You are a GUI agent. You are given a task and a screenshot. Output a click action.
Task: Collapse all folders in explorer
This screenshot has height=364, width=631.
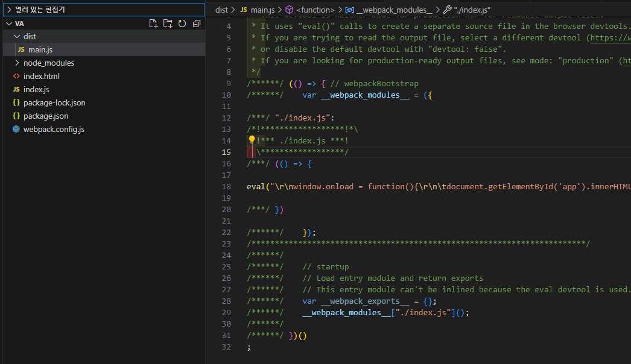[197, 24]
